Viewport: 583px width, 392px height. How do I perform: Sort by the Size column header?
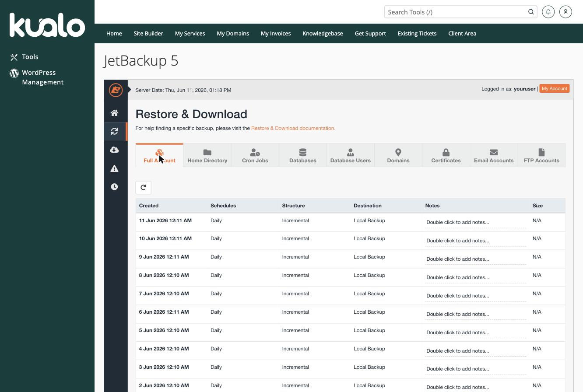(537, 206)
